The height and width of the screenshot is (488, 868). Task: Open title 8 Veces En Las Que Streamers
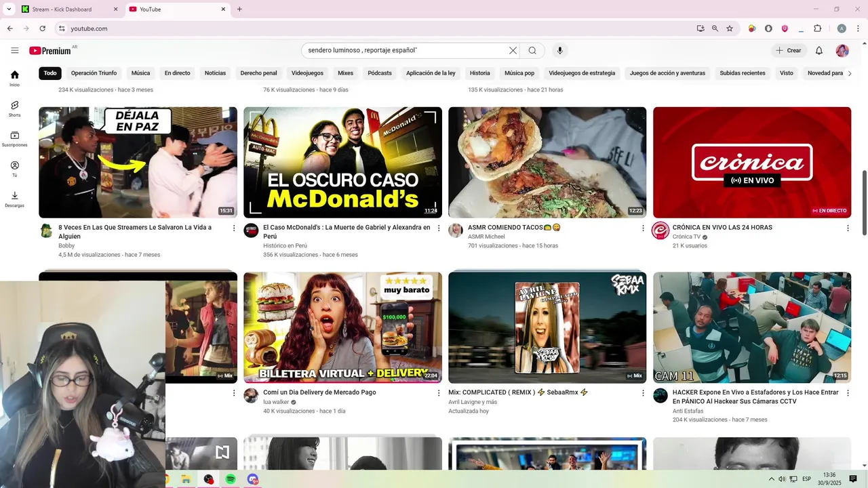pos(135,232)
